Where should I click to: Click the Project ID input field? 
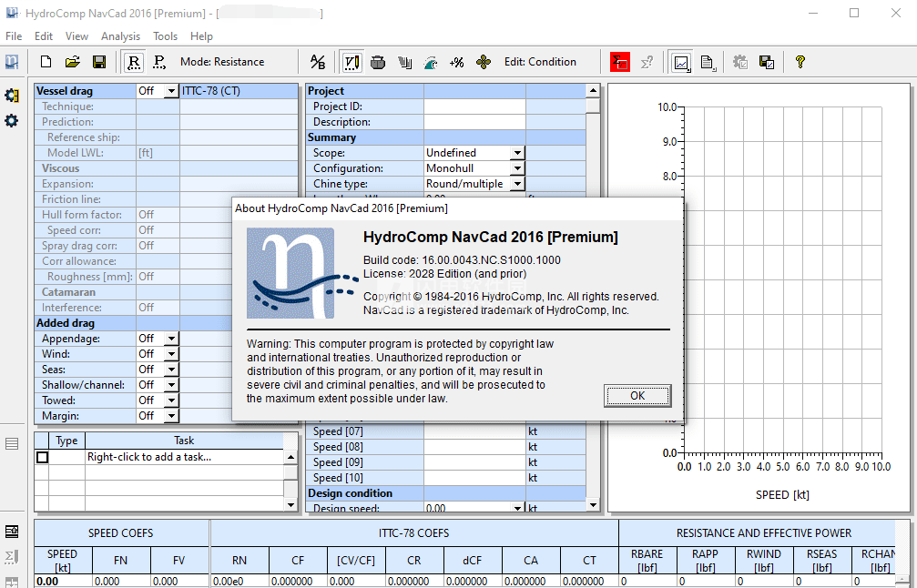pos(474,106)
